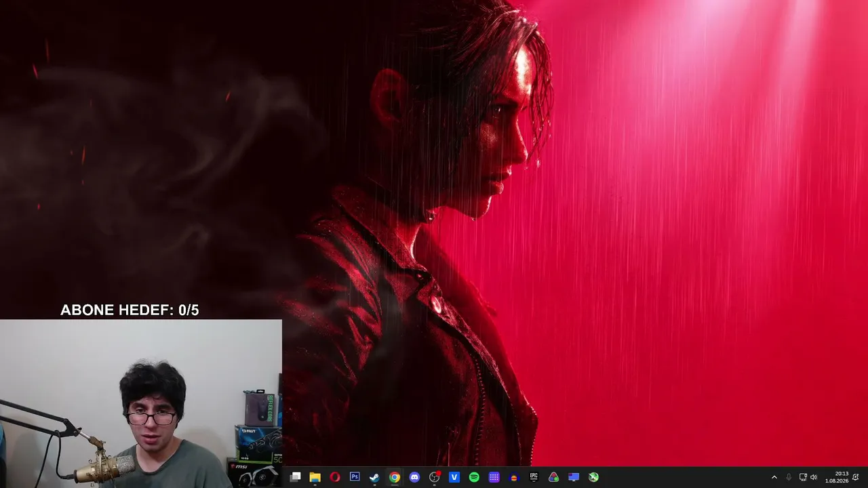Open the notification bell center
Screen dimensions: 868x488
coord(856,477)
